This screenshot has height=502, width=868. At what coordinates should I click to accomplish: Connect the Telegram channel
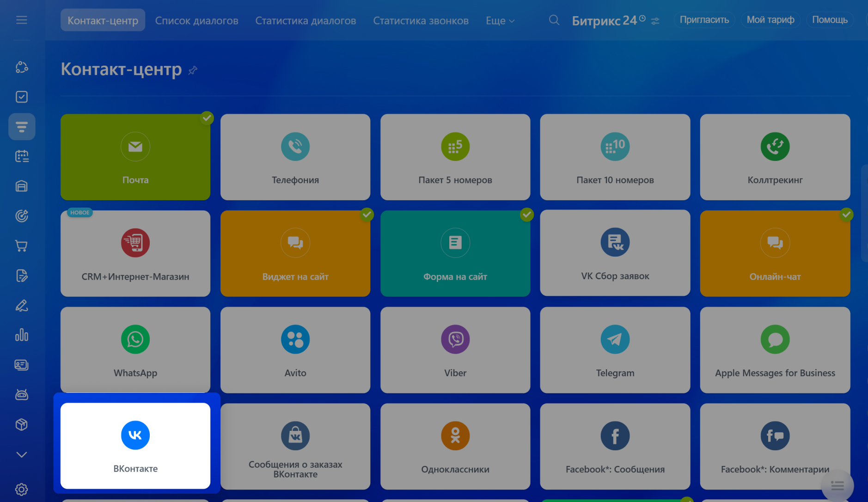pyautogui.click(x=615, y=350)
